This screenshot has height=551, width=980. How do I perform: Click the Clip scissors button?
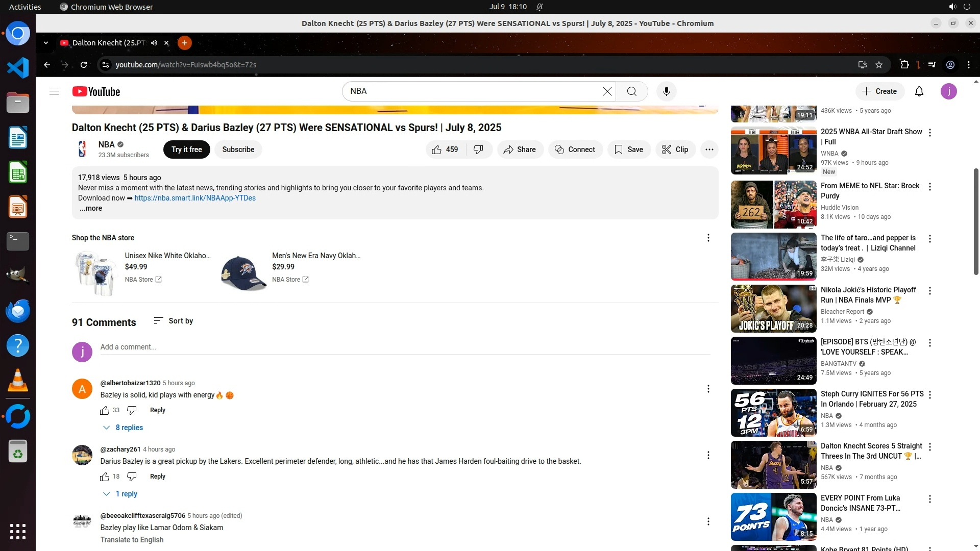coord(675,149)
